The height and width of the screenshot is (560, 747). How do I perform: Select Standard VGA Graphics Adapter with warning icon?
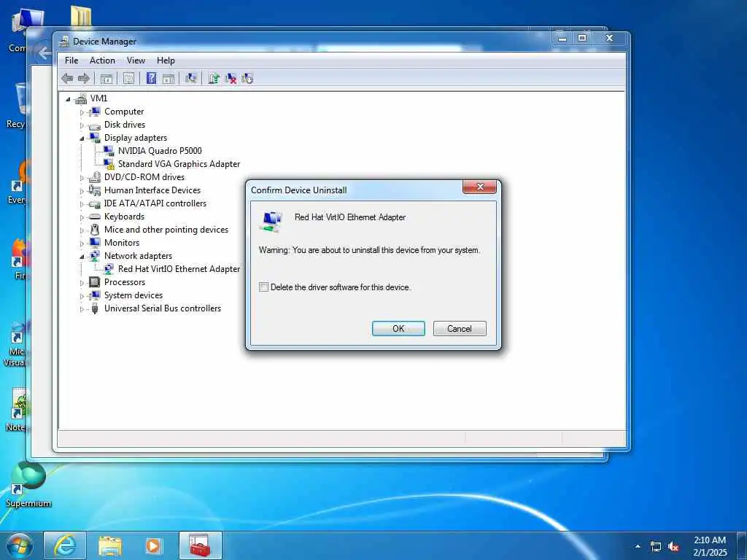tap(179, 164)
